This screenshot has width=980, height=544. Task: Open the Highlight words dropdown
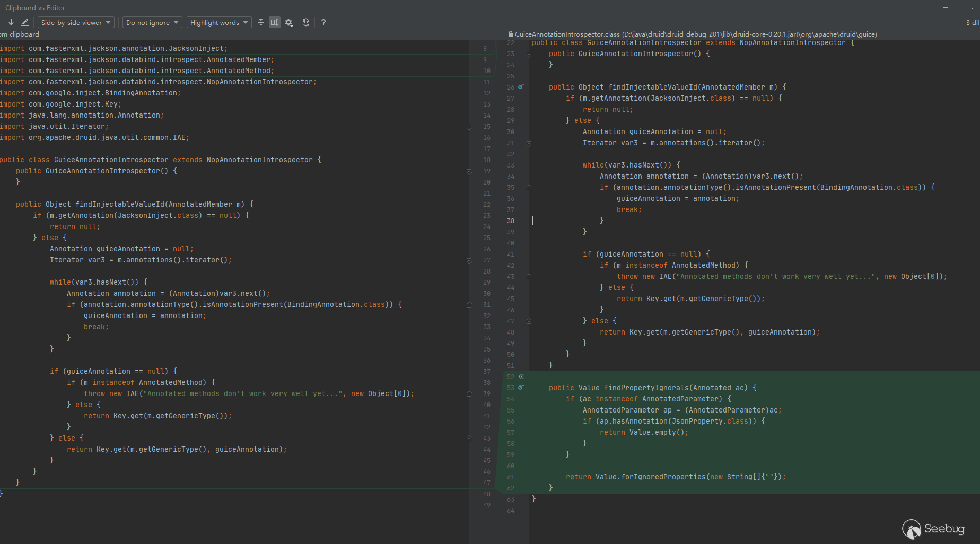(219, 22)
